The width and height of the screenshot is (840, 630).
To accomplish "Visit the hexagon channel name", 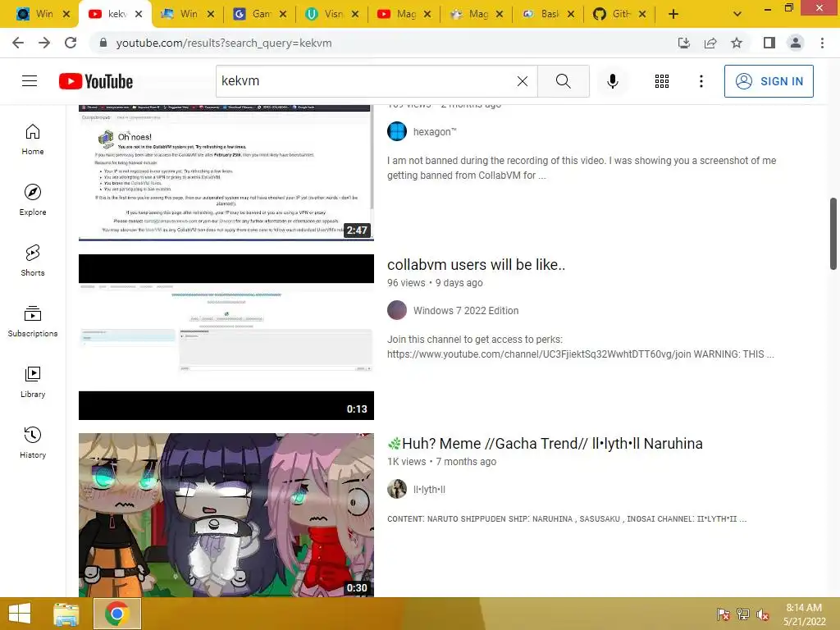I will coord(435,132).
